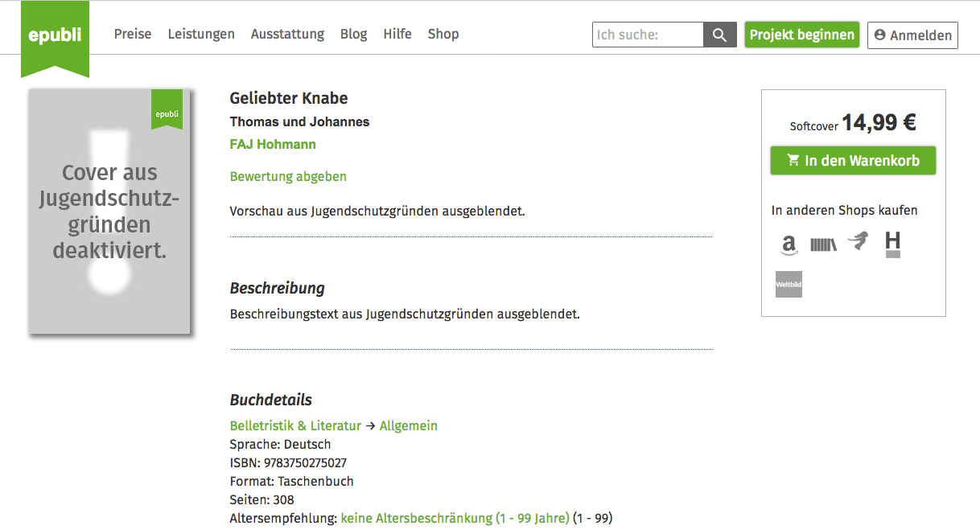Viewport: 980px width, 530px height.
Task: Visit the Blog page
Action: [353, 34]
